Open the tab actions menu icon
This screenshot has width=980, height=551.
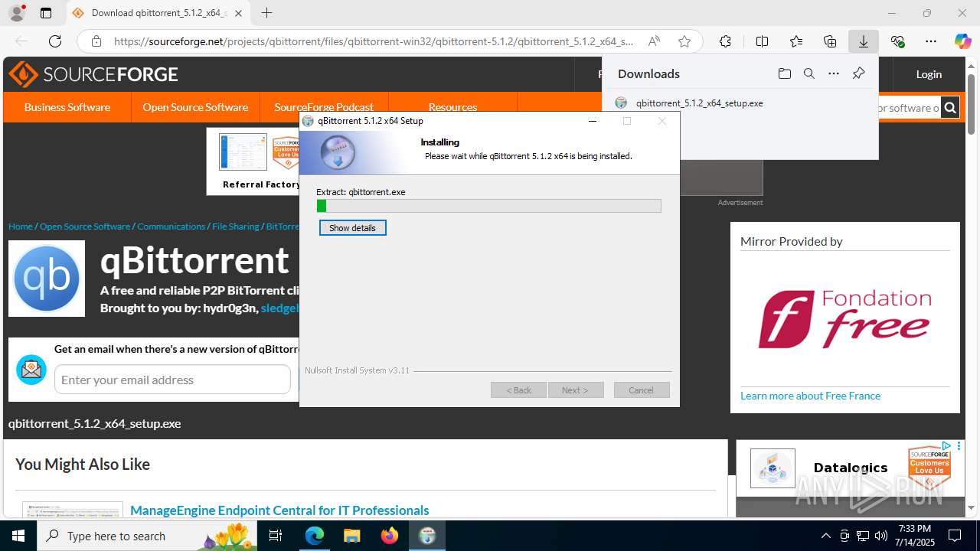(46, 13)
